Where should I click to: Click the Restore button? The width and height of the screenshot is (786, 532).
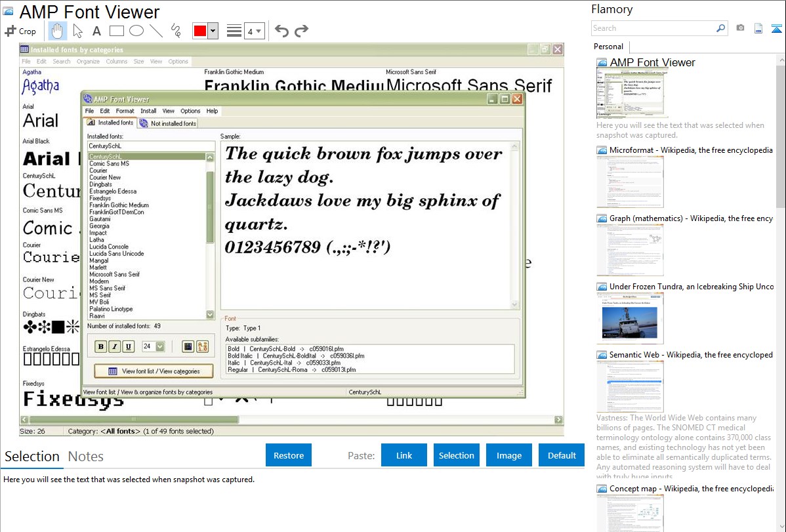pyautogui.click(x=289, y=455)
